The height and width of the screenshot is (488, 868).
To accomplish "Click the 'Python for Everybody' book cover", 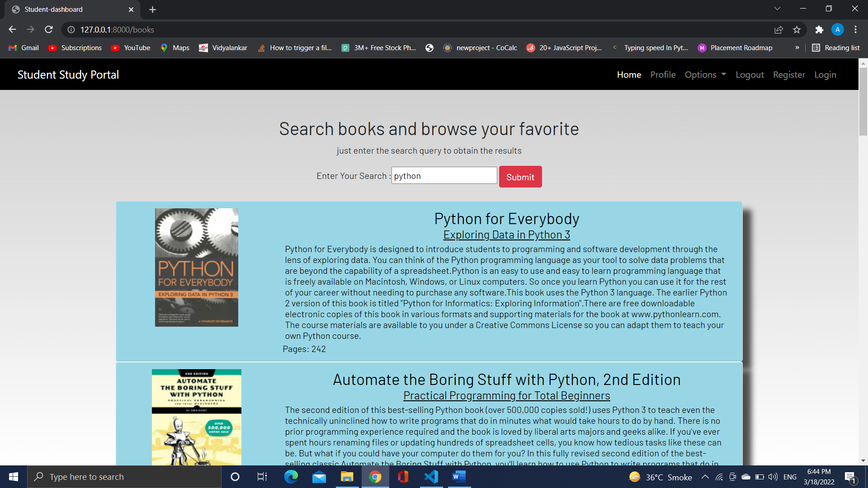I will click(x=196, y=267).
